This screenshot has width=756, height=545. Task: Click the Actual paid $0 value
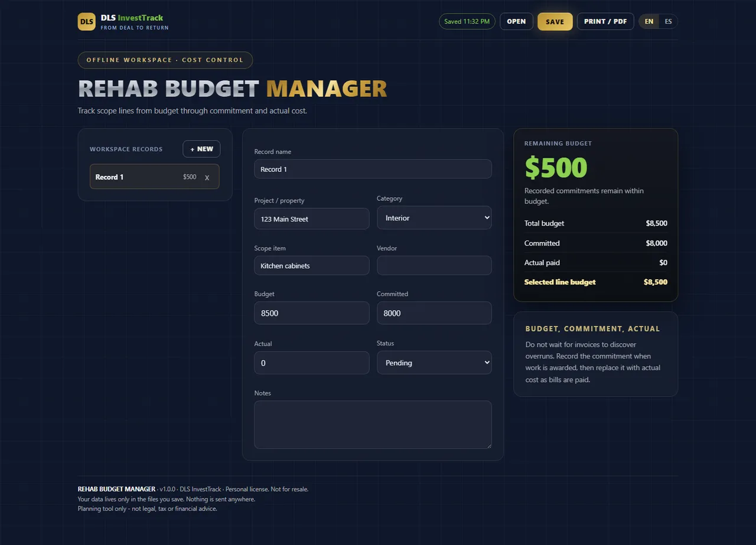[x=663, y=263]
